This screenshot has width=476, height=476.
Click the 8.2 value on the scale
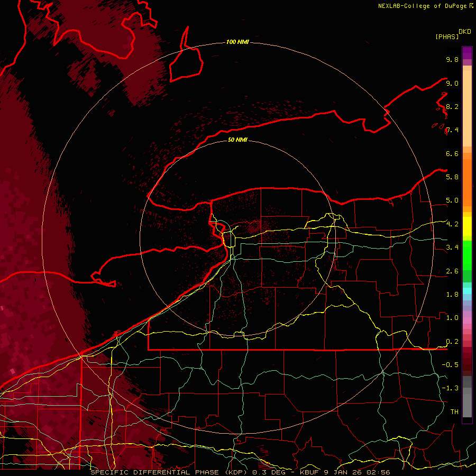452,106
